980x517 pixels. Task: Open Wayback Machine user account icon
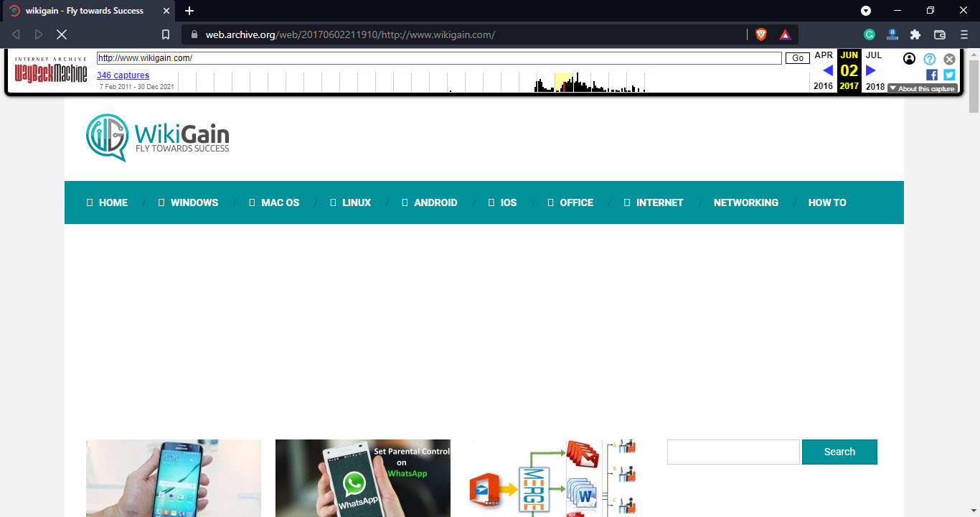coord(909,59)
